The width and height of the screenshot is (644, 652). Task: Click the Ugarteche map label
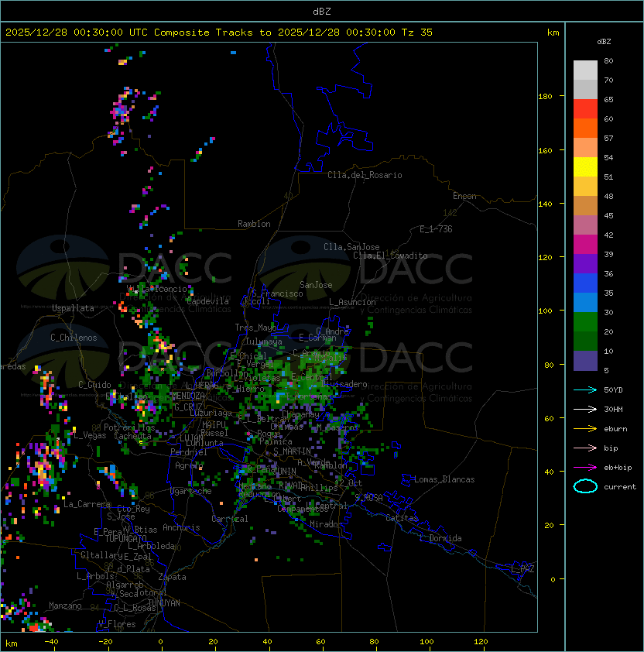click(191, 491)
